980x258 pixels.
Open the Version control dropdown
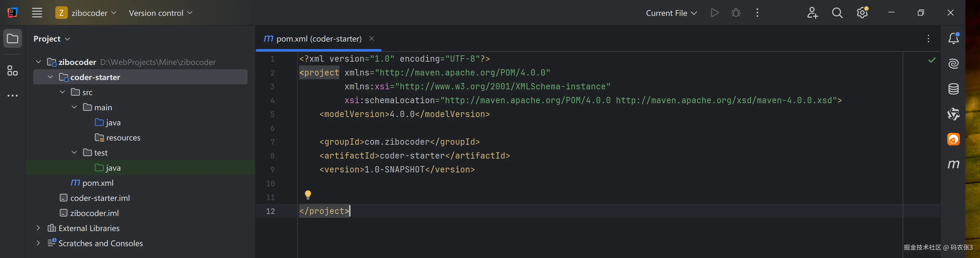pos(160,13)
